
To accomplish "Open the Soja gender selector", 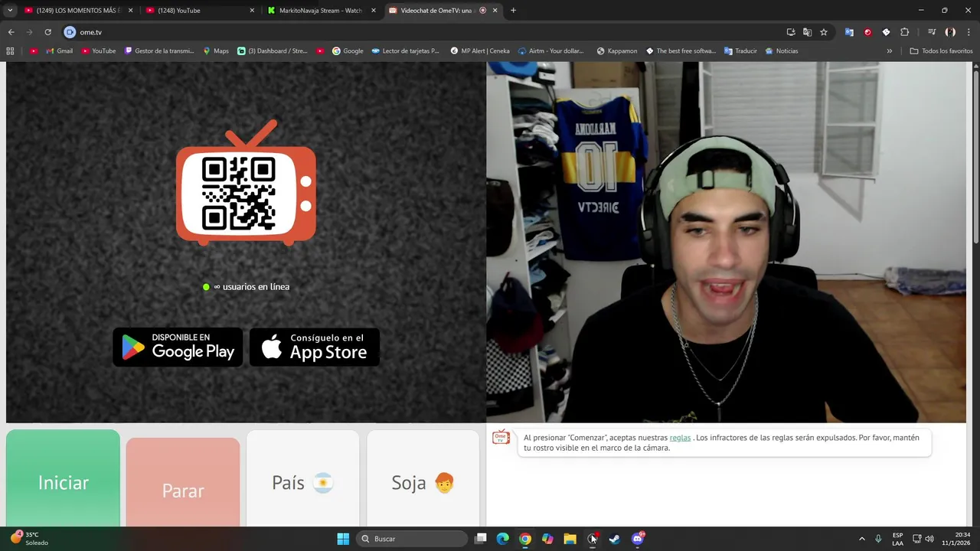I will click(x=423, y=479).
